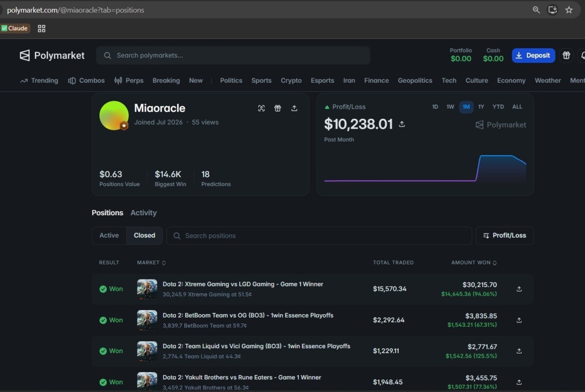Viewport: 585px width, 392px height.
Task: Select the 1D time range
Action: pos(435,107)
